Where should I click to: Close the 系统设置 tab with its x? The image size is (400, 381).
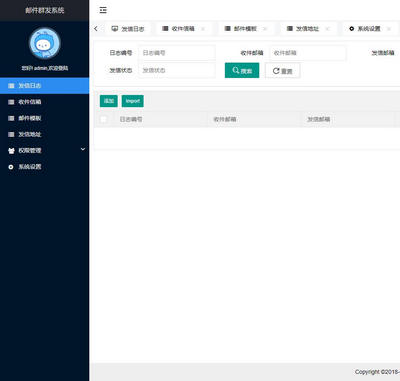click(389, 29)
